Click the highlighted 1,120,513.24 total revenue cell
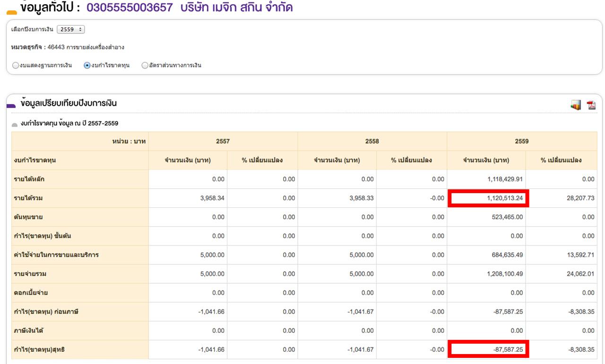 [488, 198]
